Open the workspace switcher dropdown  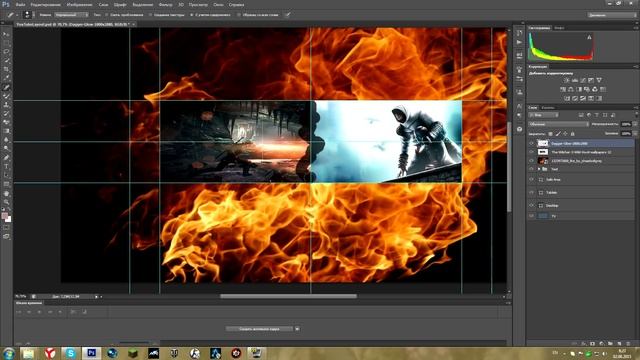point(612,15)
